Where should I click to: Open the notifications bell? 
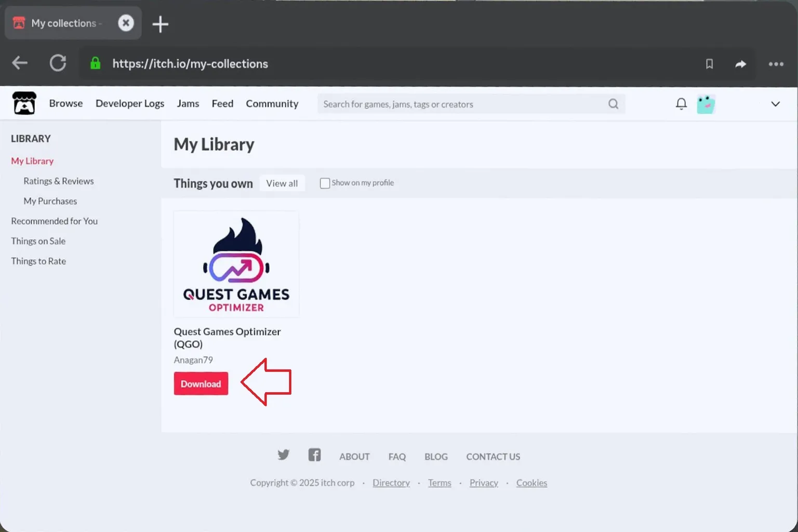[x=681, y=104]
